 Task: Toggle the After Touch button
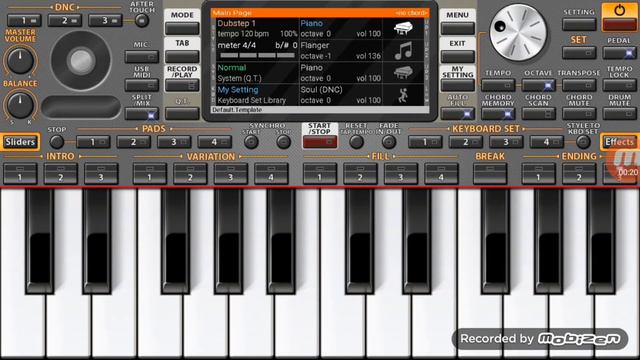(142, 20)
